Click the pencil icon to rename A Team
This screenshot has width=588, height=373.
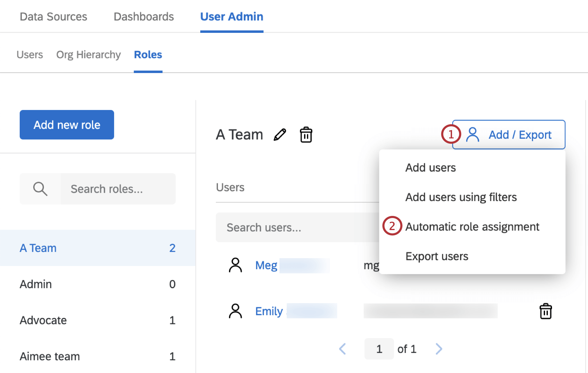tap(280, 135)
